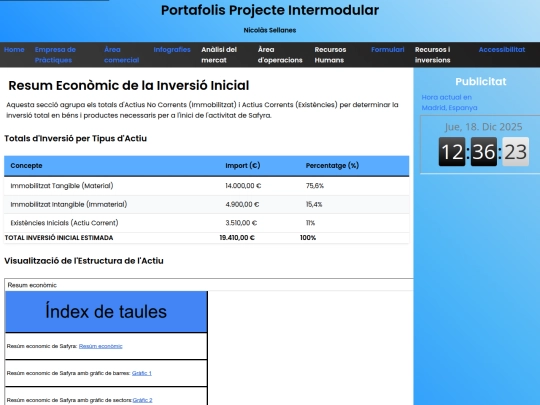
Task: Click the 'Hora actual en Madrid, Espanya' link
Action: 449,102
